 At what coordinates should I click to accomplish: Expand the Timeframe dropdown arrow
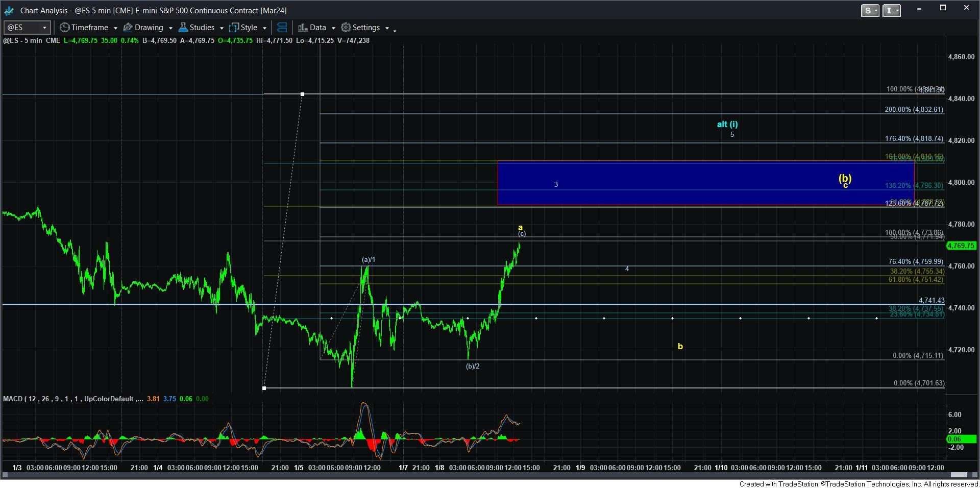[115, 28]
